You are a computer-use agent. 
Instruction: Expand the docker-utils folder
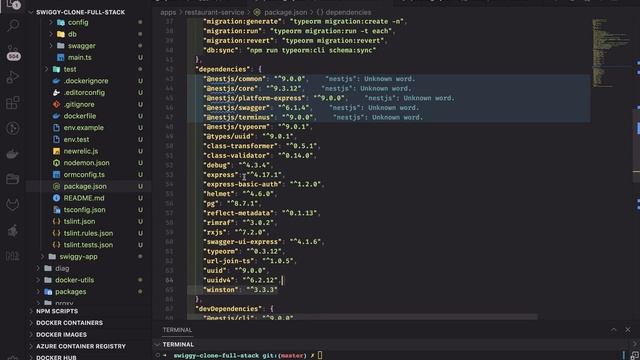pyautogui.click(x=38, y=280)
